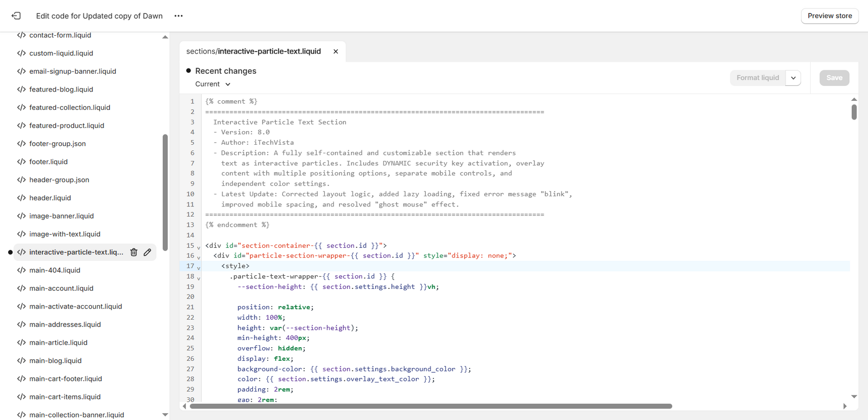Open image-with-text.liquid file
Image resolution: width=868 pixels, height=420 pixels.
click(65, 234)
